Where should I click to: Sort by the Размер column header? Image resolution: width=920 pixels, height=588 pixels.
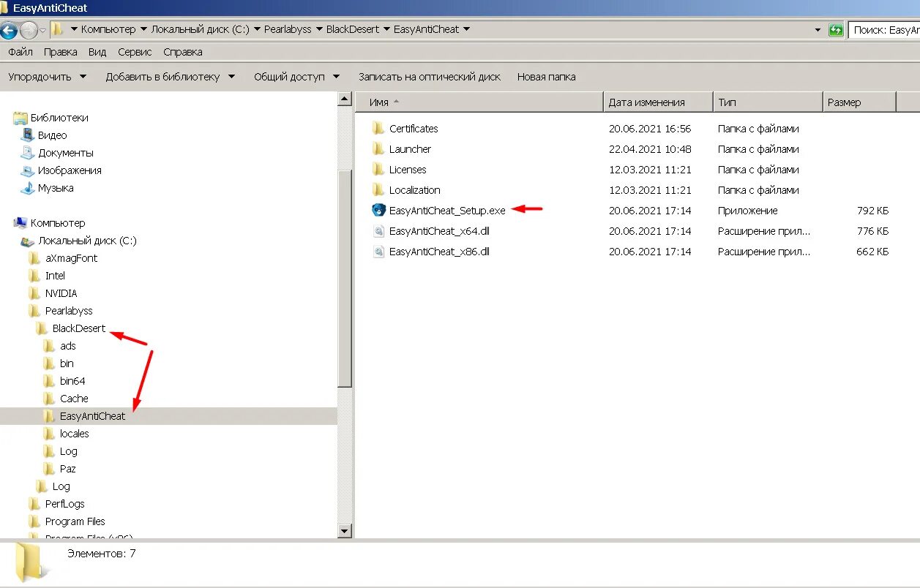(x=859, y=102)
